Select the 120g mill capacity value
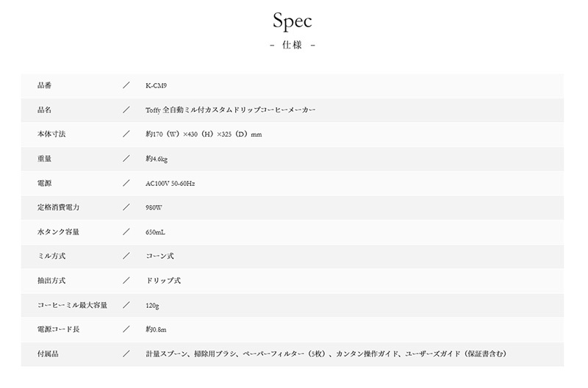 point(152,306)
